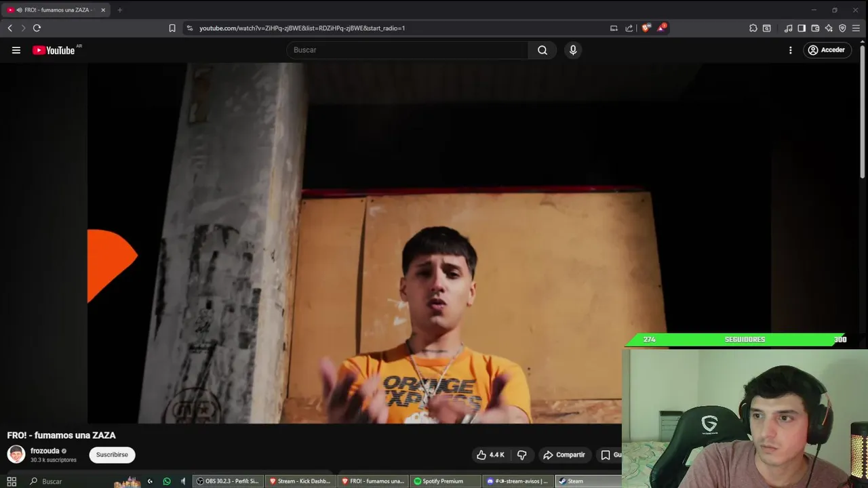Click the video title FRO! - fumamos una ZAZA
Image resolution: width=868 pixels, height=488 pixels.
[61, 435]
